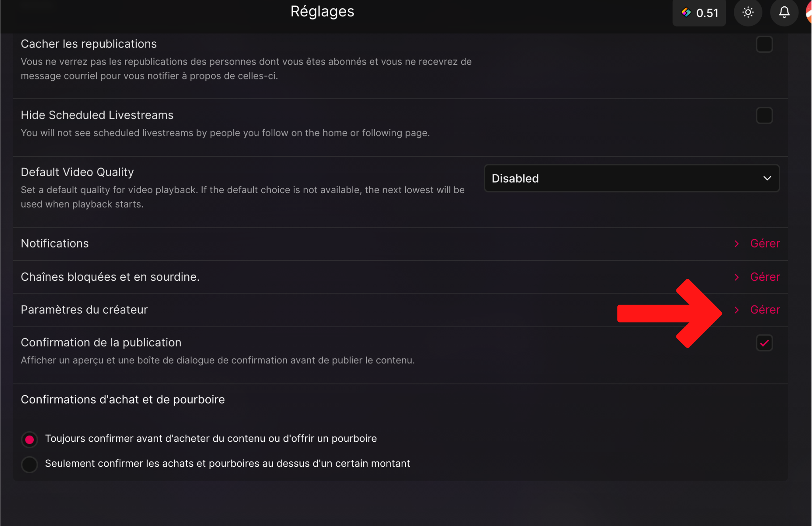Click the LBC credits logo icon
This screenshot has height=526, width=812.
tap(686, 13)
